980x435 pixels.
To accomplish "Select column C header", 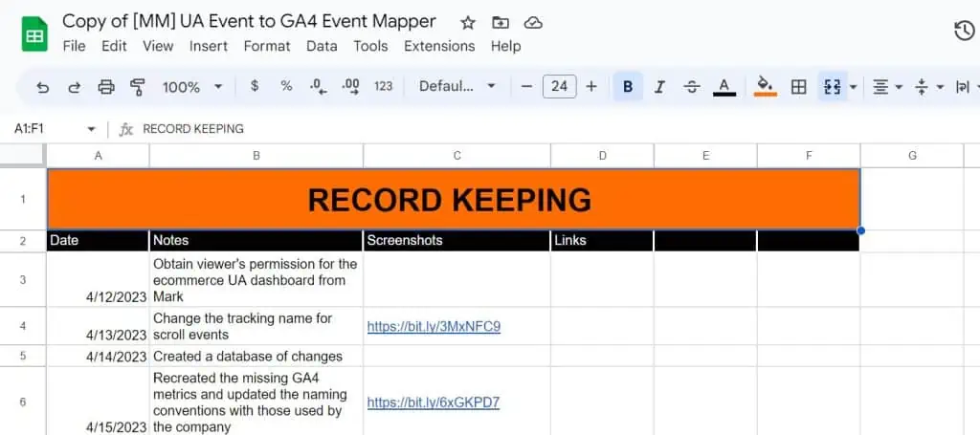I will [457, 156].
